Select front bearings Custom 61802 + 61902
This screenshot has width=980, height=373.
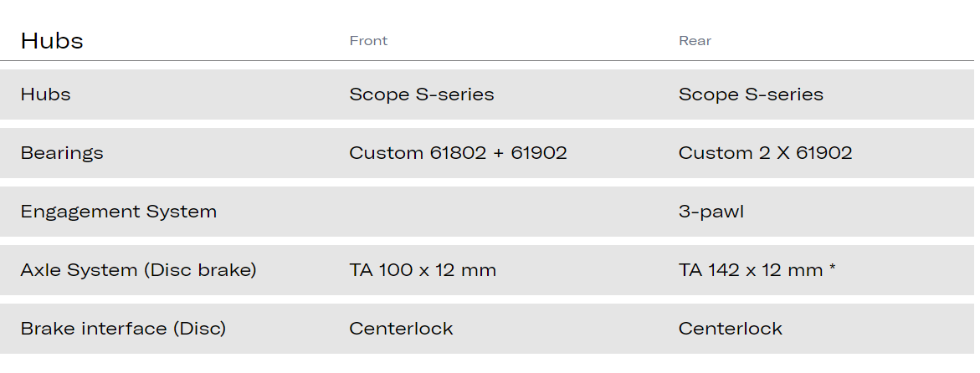[458, 153]
